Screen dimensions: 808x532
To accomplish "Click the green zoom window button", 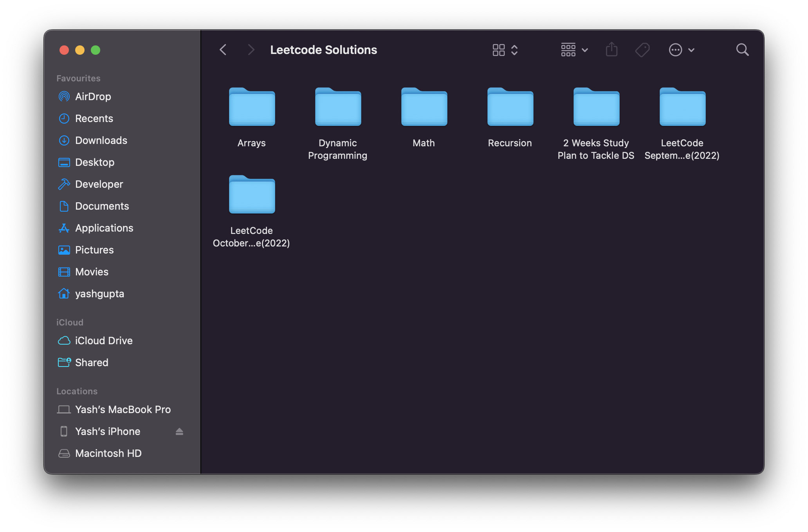I will click(96, 50).
